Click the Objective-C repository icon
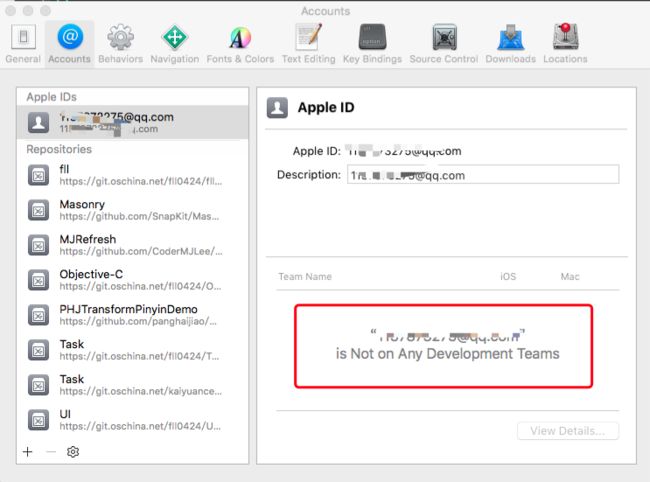Image resolution: width=650 pixels, height=482 pixels. point(38,280)
